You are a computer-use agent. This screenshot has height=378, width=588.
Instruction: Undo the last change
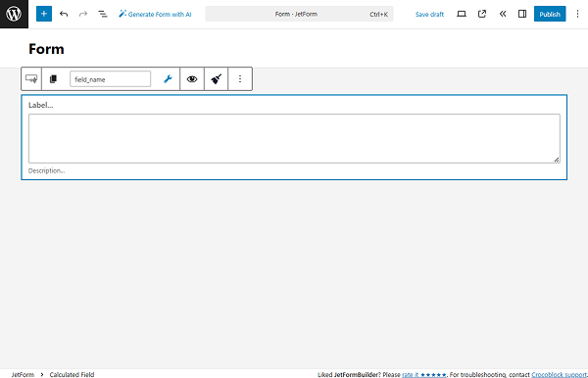pos(64,14)
